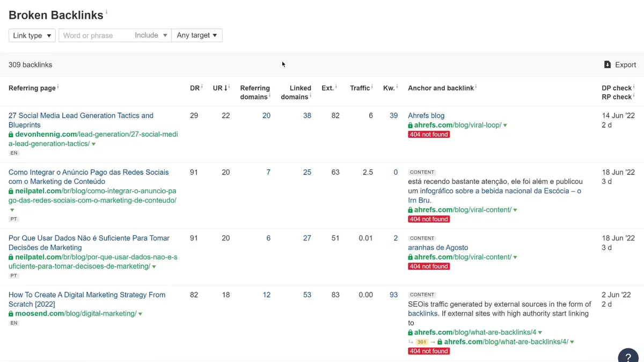Sort by the UR column header

point(217,88)
